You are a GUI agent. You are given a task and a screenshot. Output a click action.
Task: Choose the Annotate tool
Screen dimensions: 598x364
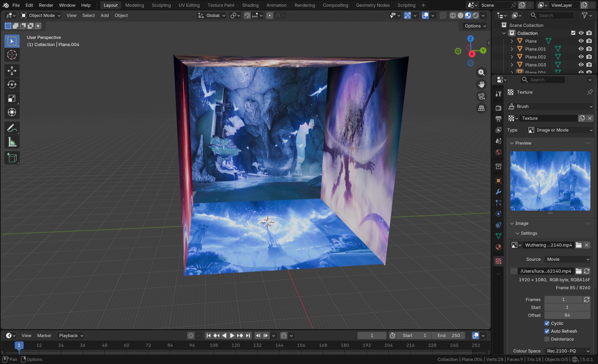pyautogui.click(x=12, y=128)
